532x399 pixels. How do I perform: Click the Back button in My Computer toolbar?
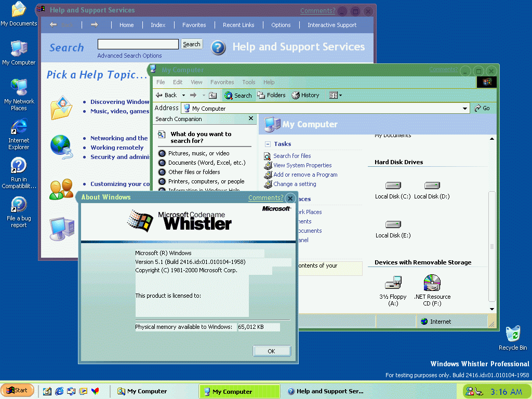click(167, 96)
